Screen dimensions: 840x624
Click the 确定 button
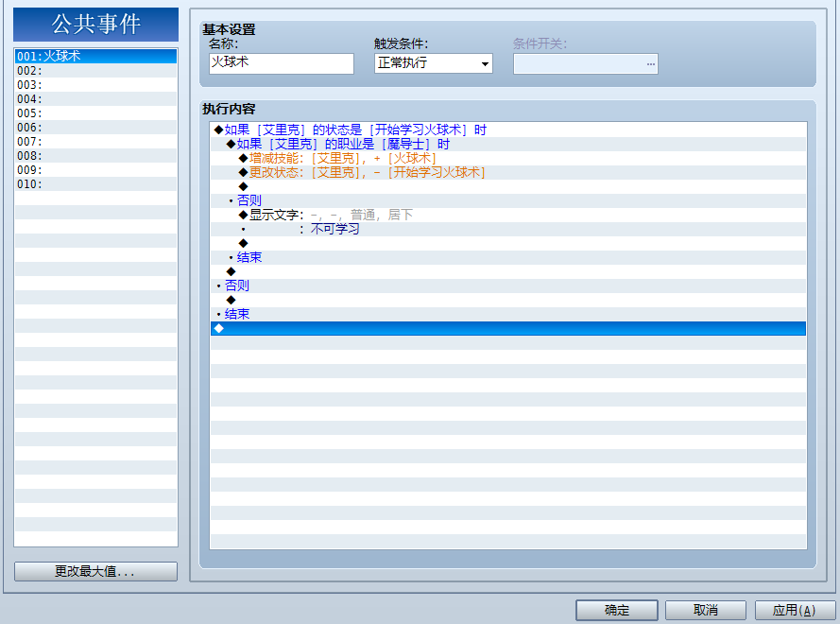(617, 610)
